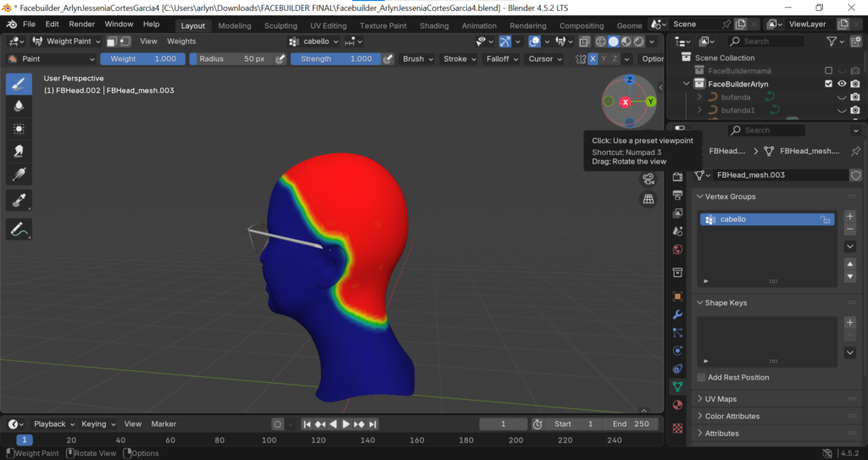Adjust the brush Strength slider
Viewport: 868px width, 460px height.
335,58
